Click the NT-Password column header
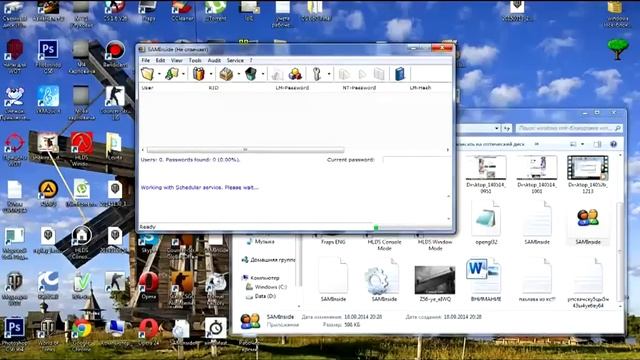640x360 pixels. [359, 88]
